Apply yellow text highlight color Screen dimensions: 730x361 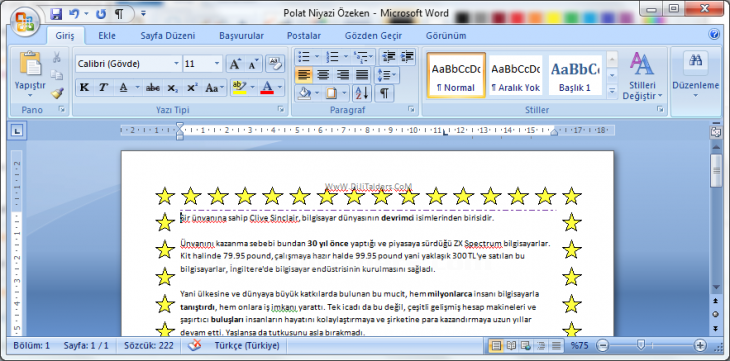click(x=239, y=88)
